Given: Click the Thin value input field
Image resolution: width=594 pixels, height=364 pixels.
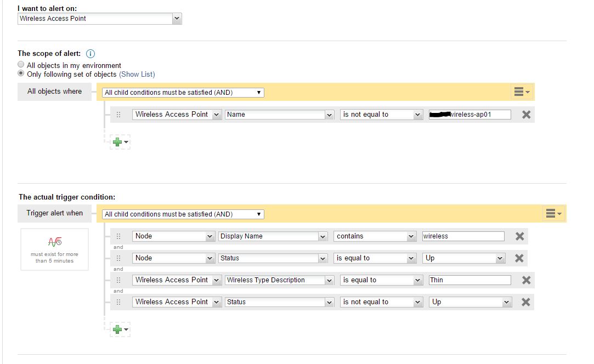Looking at the screenshot, I should click(469, 280).
